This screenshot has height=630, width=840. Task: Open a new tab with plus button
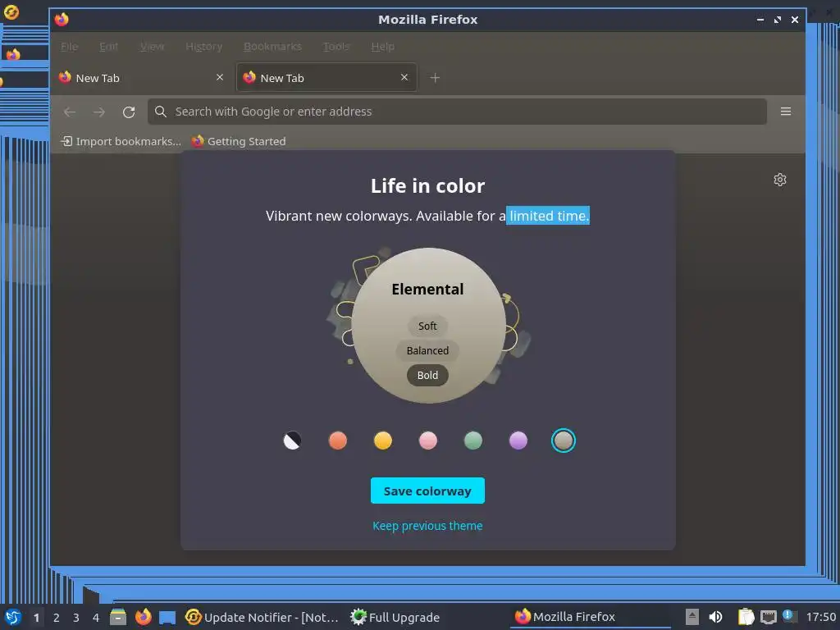(435, 78)
